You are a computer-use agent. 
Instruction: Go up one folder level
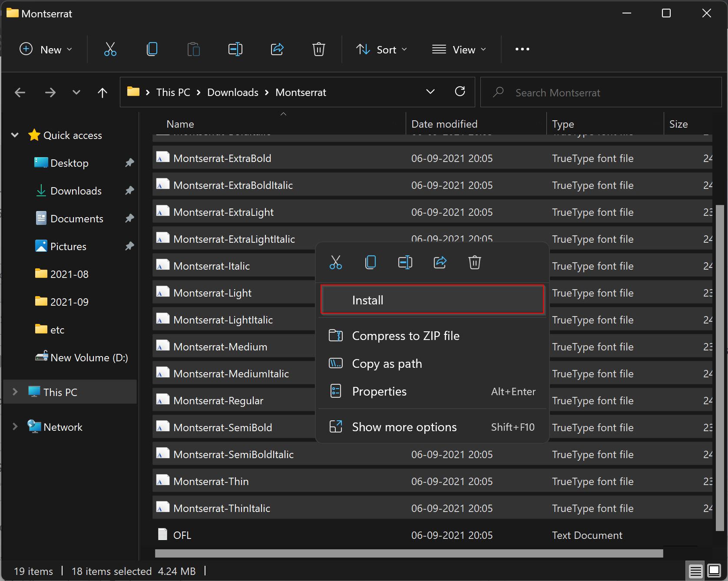pyautogui.click(x=103, y=92)
